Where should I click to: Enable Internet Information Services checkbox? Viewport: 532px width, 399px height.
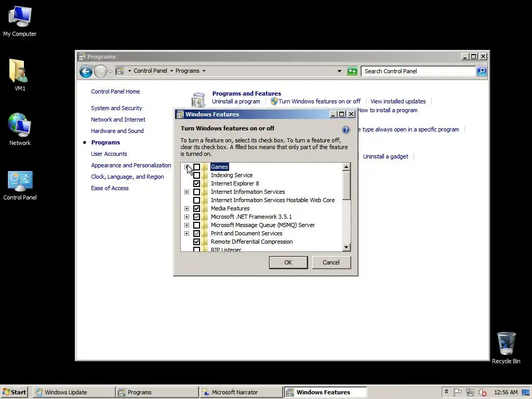pos(196,192)
